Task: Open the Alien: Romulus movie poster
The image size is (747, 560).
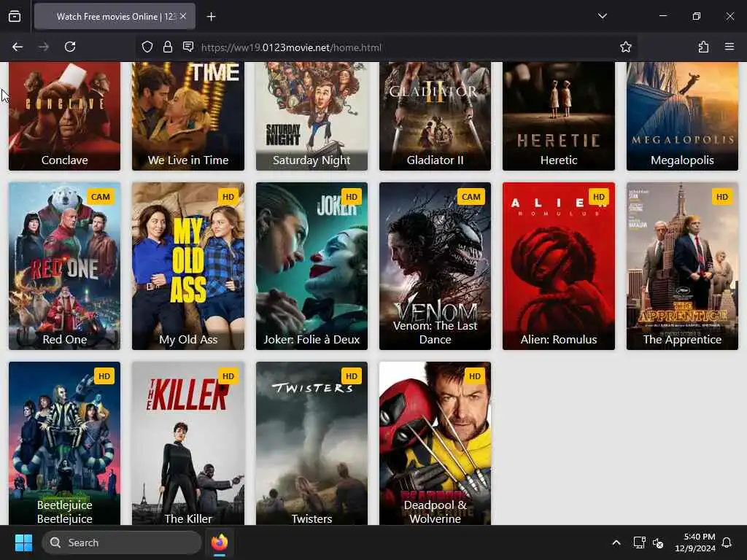Action: pos(559,266)
